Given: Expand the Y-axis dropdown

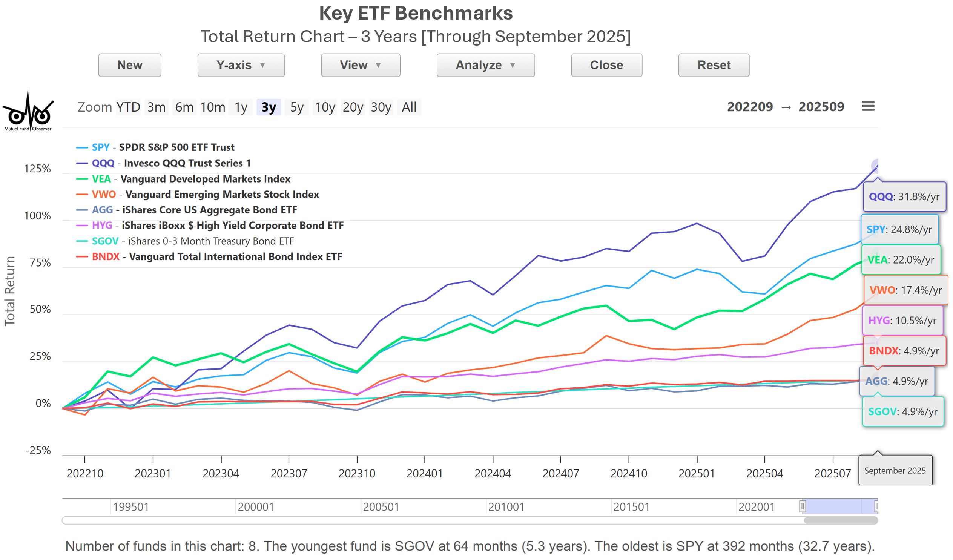Looking at the screenshot, I should pyautogui.click(x=241, y=65).
